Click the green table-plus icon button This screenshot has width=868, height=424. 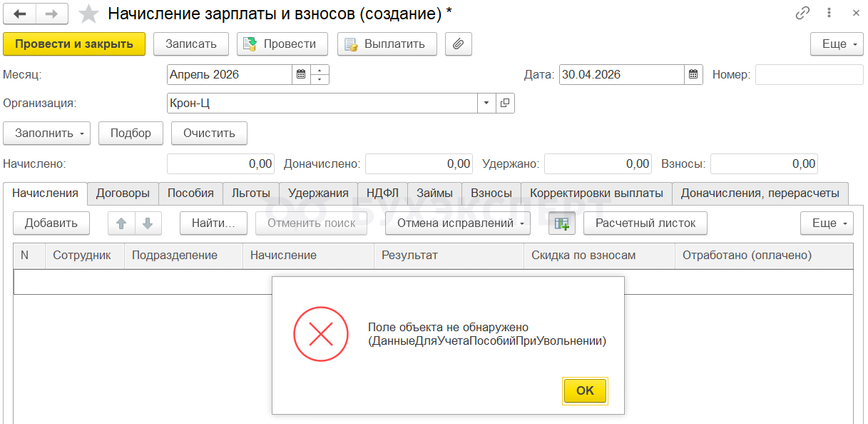click(561, 223)
